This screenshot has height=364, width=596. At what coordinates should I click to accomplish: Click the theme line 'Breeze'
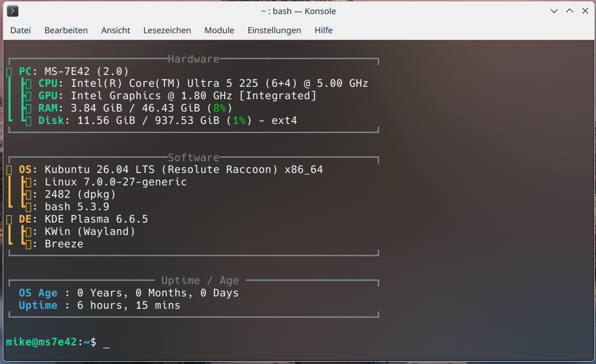click(64, 244)
